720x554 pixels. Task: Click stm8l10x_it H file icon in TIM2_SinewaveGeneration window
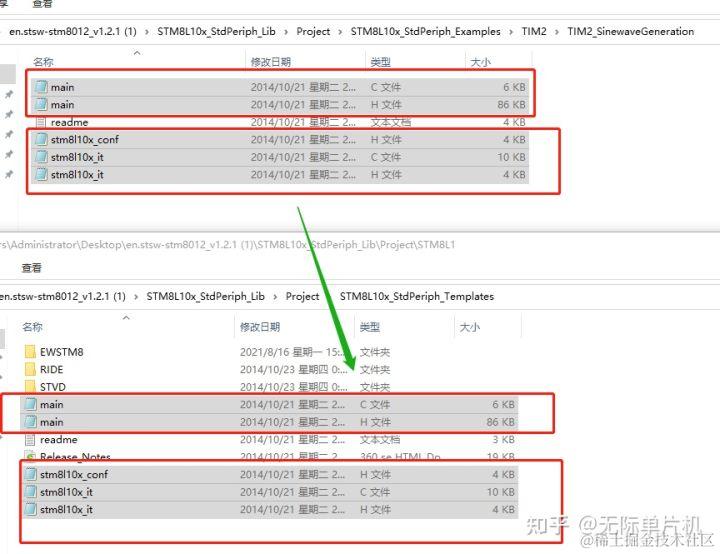(41, 175)
